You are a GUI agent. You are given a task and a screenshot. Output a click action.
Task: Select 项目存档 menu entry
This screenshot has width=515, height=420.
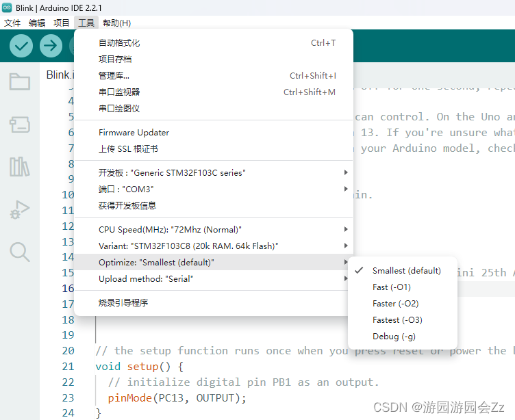214,60
